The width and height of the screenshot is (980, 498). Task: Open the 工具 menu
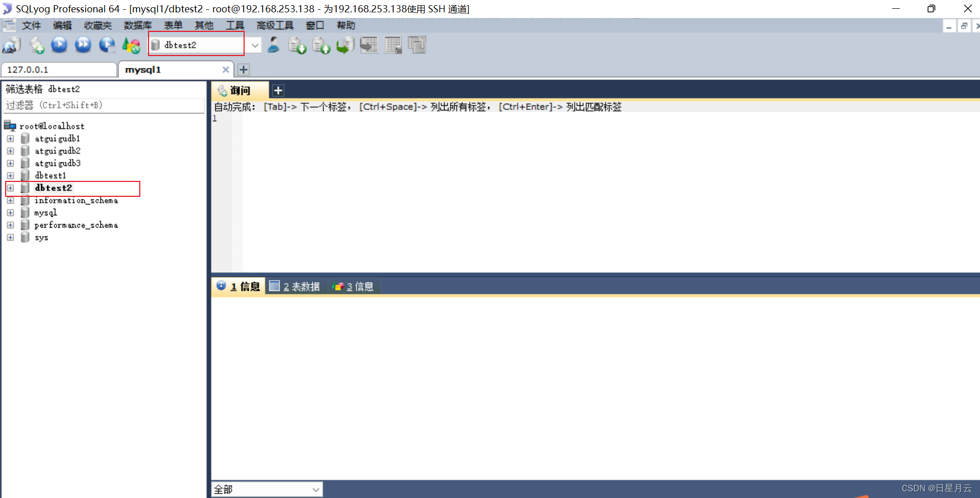(235, 25)
